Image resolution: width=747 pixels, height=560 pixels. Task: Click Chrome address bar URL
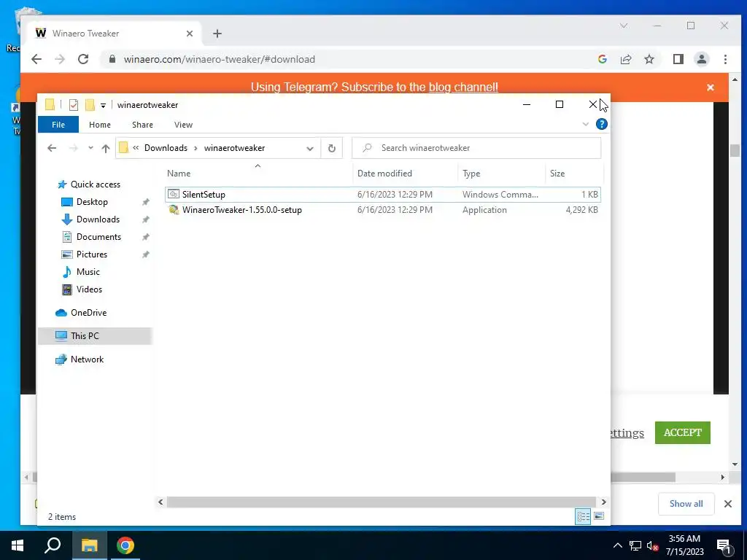(219, 60)
